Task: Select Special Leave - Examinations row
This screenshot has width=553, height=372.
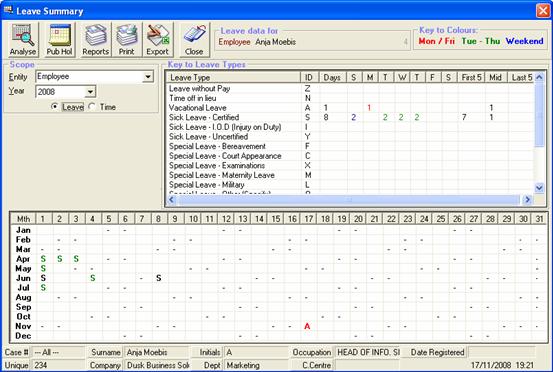Action: tap(350, 165)
